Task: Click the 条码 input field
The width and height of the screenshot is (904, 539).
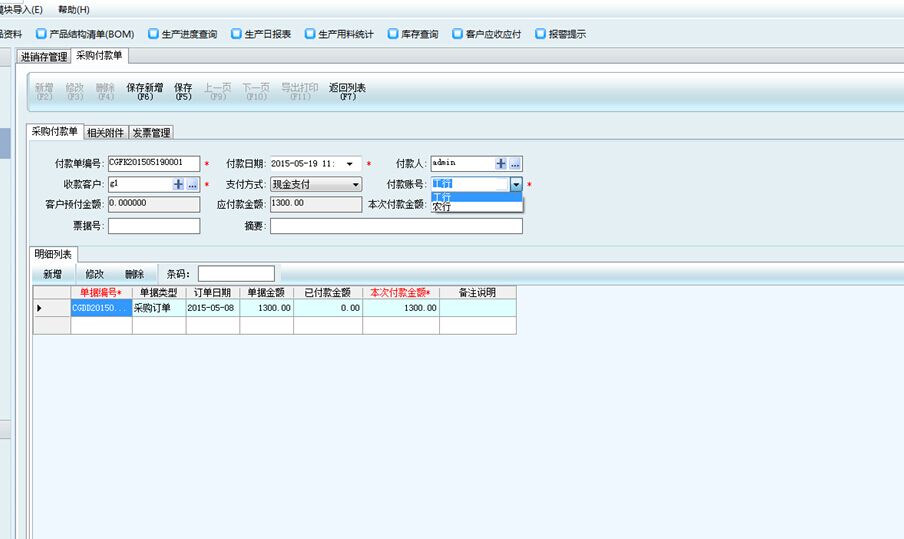Action: (236, 274)
